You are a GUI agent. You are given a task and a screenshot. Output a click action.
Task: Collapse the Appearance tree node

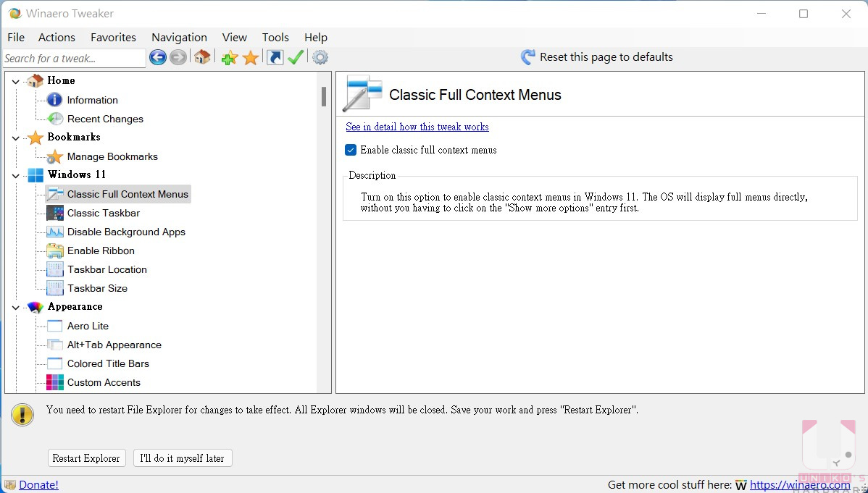click(x=15, y=307)
